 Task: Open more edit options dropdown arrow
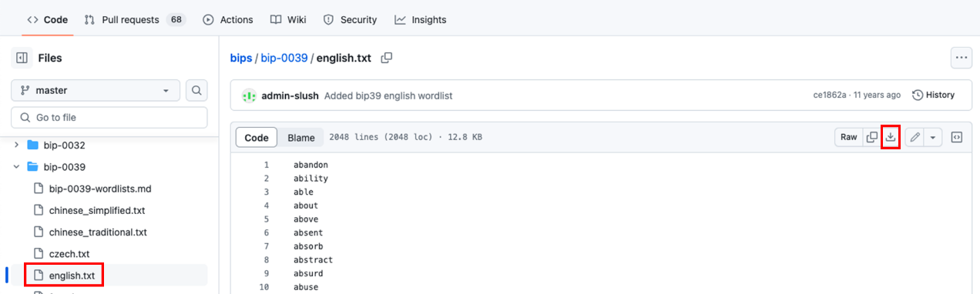click(x=933, y=137)
